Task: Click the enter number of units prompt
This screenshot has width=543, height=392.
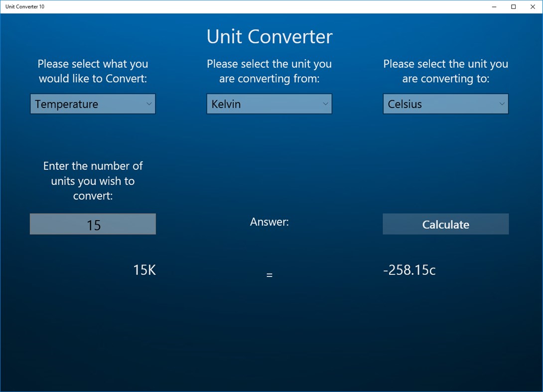Action: [x=93, y=181]
